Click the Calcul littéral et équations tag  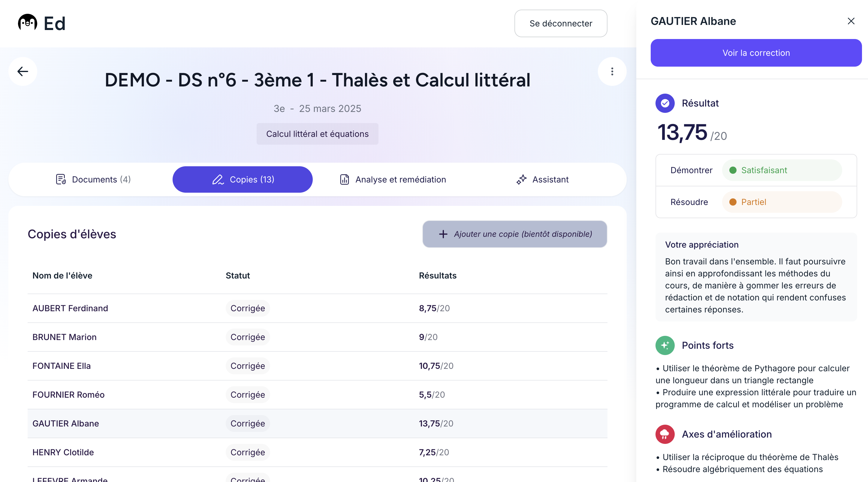(x=317, y=134)
